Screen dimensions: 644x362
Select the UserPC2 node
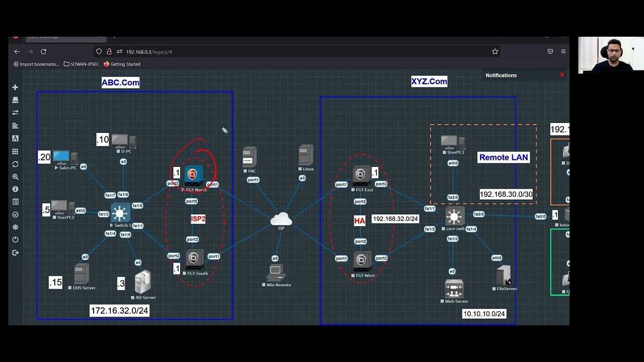63,207
